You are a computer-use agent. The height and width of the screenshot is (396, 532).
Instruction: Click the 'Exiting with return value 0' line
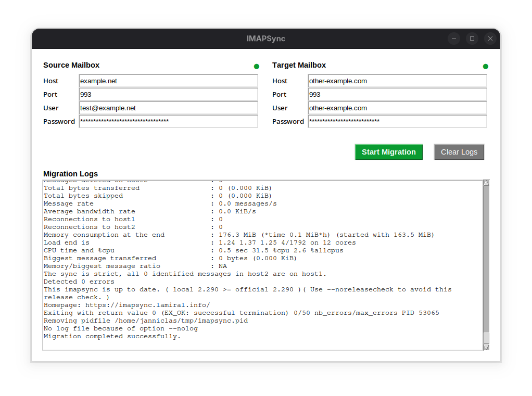pos(241,313)
